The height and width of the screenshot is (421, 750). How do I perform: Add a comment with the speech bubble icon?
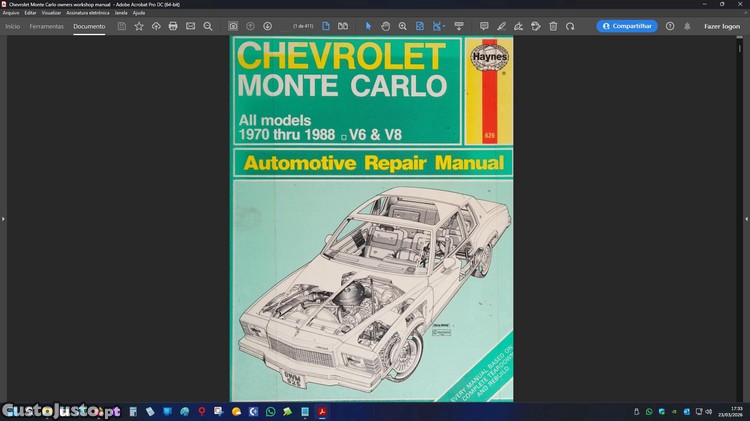click(x=484, y=26)
